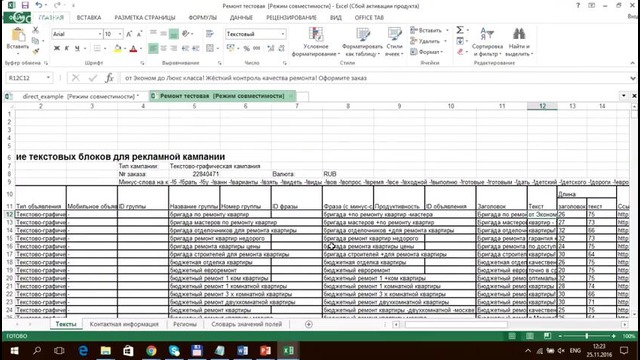The image size is (640, 360).
Task: Undo the last action
Action: pos(38,5)
